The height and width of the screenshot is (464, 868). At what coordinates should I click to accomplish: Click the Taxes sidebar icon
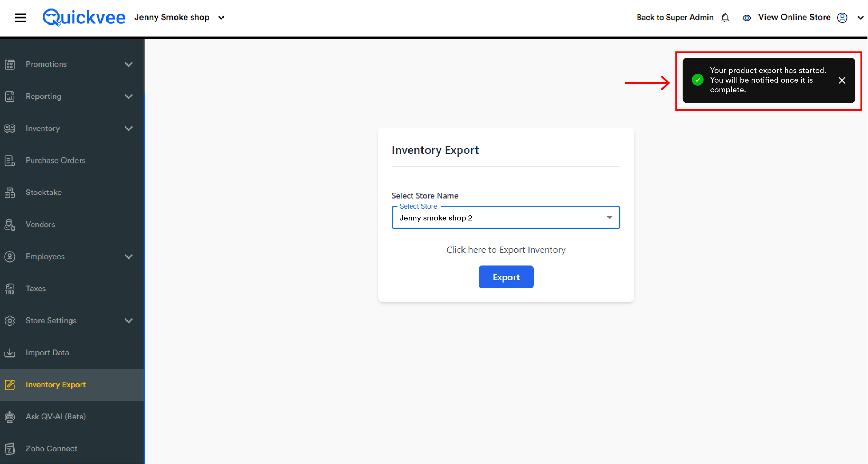[x=10, y=289]
